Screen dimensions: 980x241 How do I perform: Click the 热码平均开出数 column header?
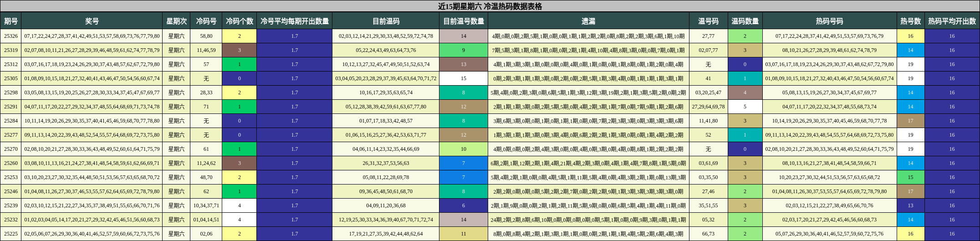(952, 21)
